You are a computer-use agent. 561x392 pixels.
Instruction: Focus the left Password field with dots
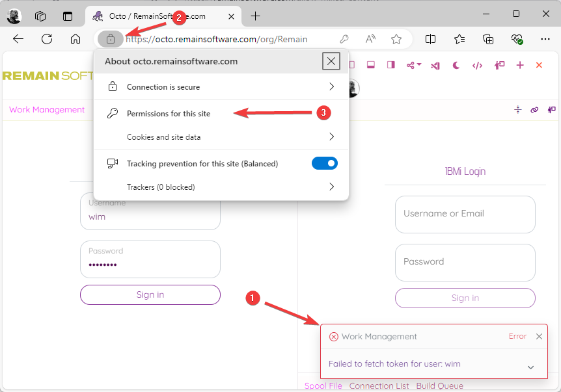coord(150,259)
